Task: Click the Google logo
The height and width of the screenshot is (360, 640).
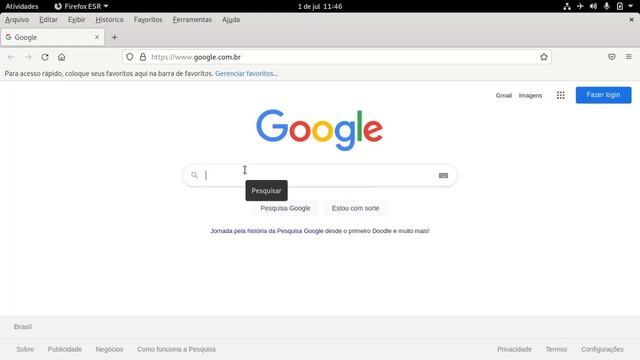Action: point(320,130)
